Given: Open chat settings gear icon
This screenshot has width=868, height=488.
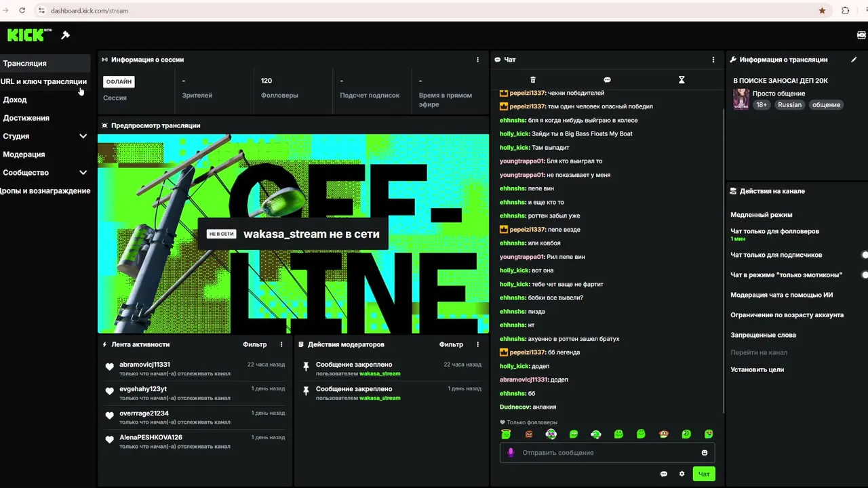Looking at the screenshot, I should pyautogui.click(x=682, y=474).
